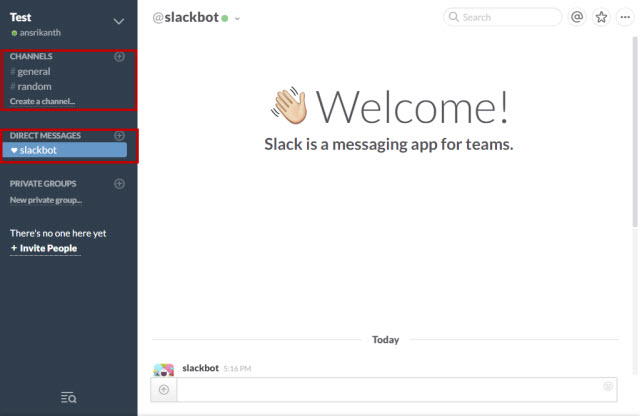Click the add private group plus icon

119,184
